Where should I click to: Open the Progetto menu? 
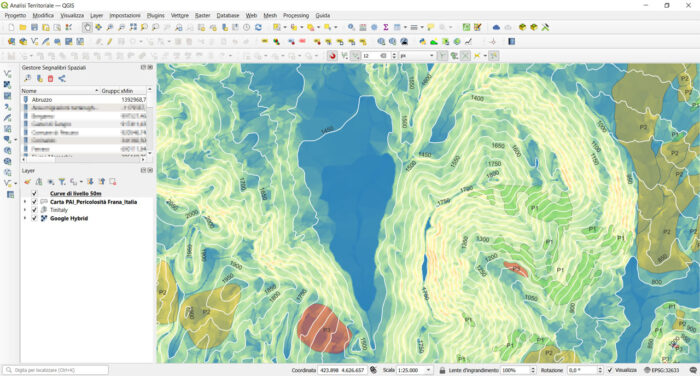click(16, 16)
